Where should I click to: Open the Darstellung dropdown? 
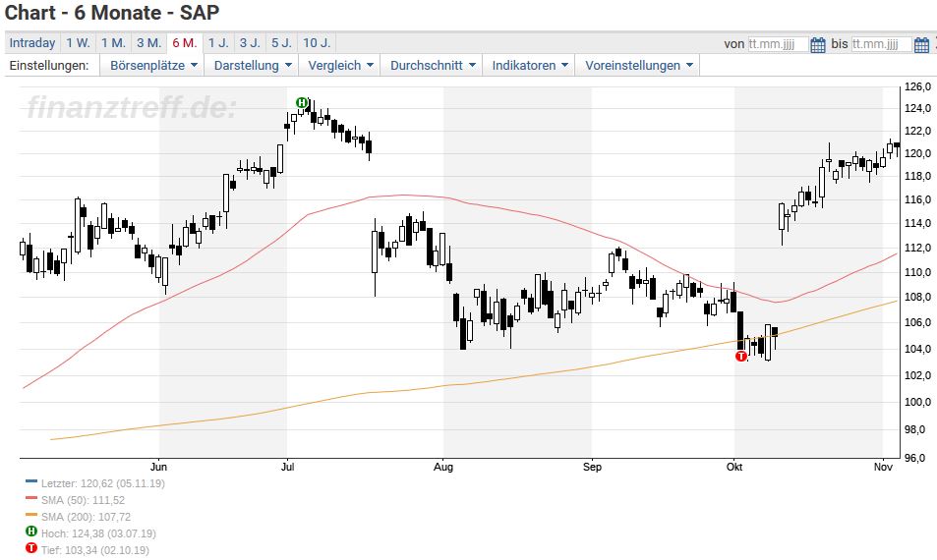[x=252, y=66]
